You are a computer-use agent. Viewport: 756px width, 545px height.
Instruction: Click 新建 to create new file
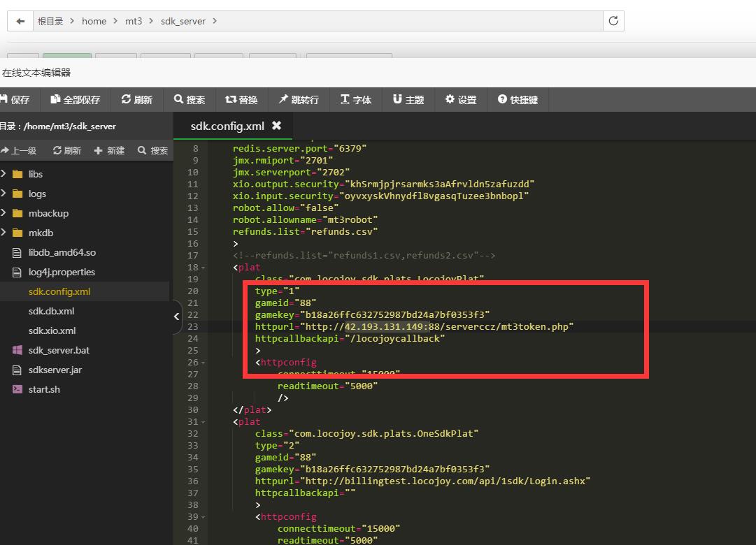(109, 150)
